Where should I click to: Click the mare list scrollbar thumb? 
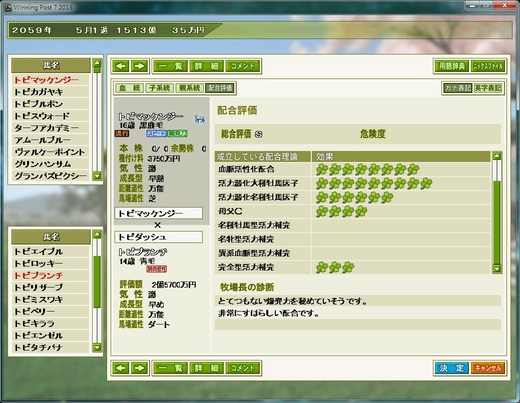[x=97, y=282]
